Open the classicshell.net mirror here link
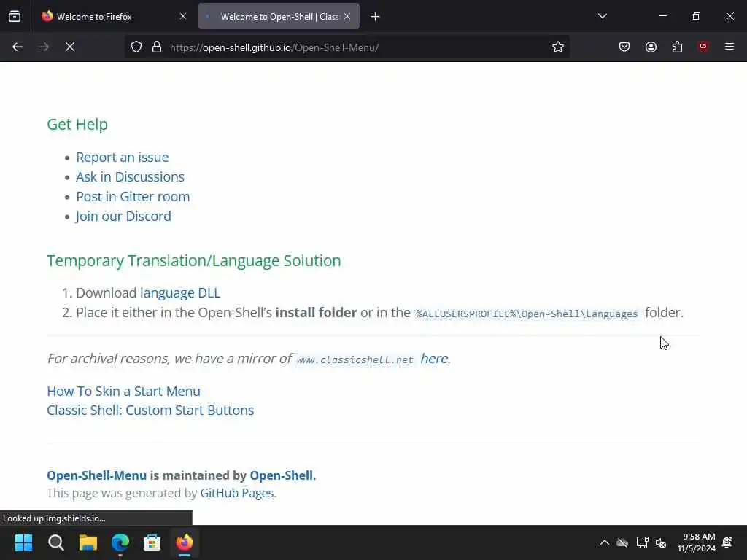The image size is (747, 560). (x=434, y=358)
